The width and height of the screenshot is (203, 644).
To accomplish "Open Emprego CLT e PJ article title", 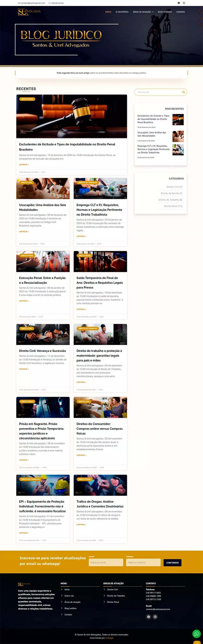I will coord(99,210).
